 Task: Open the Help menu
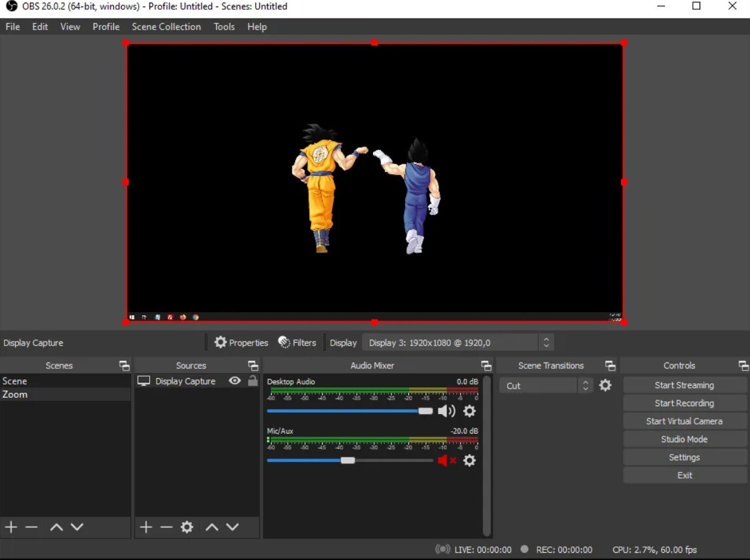pos(257,27)
